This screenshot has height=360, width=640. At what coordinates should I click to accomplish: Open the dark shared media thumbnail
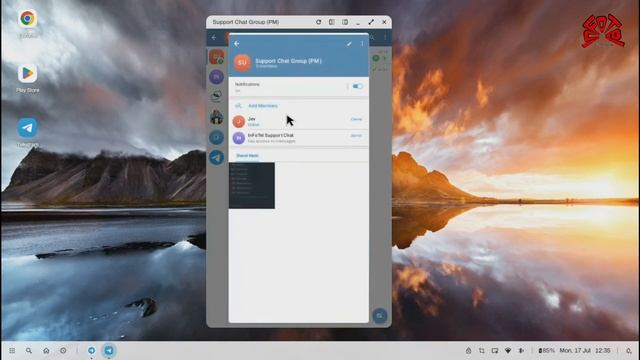pos(252,185)
